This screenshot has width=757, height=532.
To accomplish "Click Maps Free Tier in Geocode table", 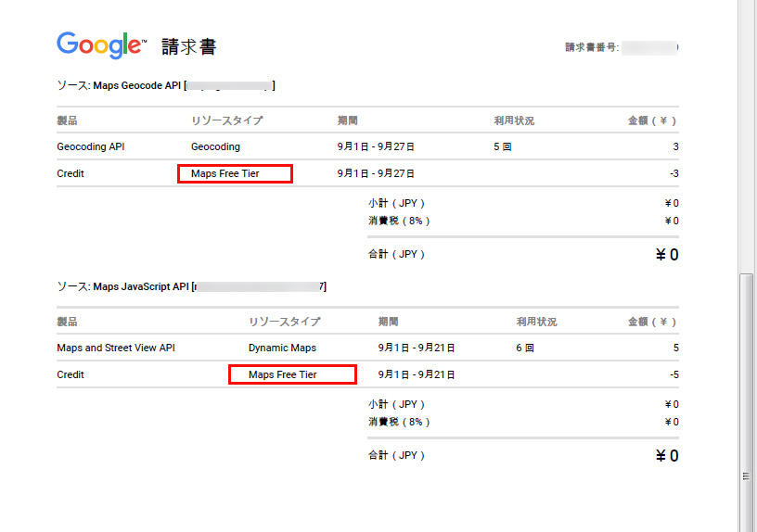I will [x=225, y=173].
